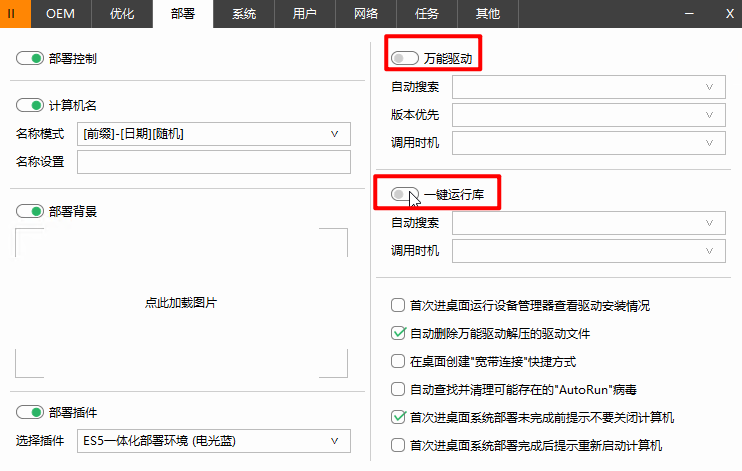Uncheck 自动删除万能驱动解压的驱动文件
742x471 pixels.
[400, 333]
